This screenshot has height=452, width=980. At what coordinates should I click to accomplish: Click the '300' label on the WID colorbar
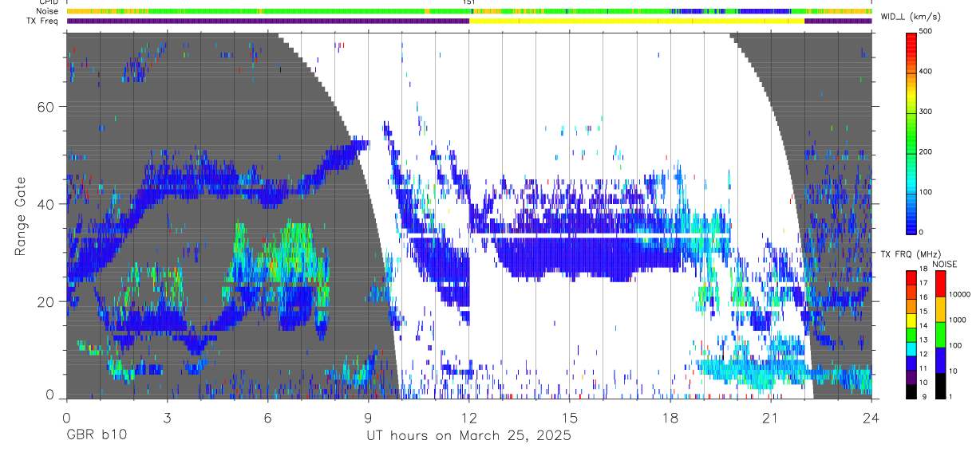[927, 112]
